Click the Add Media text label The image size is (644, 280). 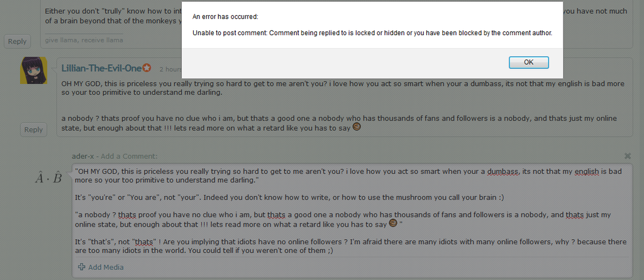click(x=106, y=267)
